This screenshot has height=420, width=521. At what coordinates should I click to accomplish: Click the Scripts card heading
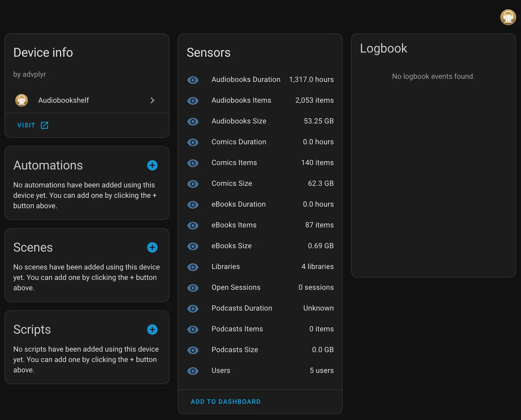coord(32,330)
